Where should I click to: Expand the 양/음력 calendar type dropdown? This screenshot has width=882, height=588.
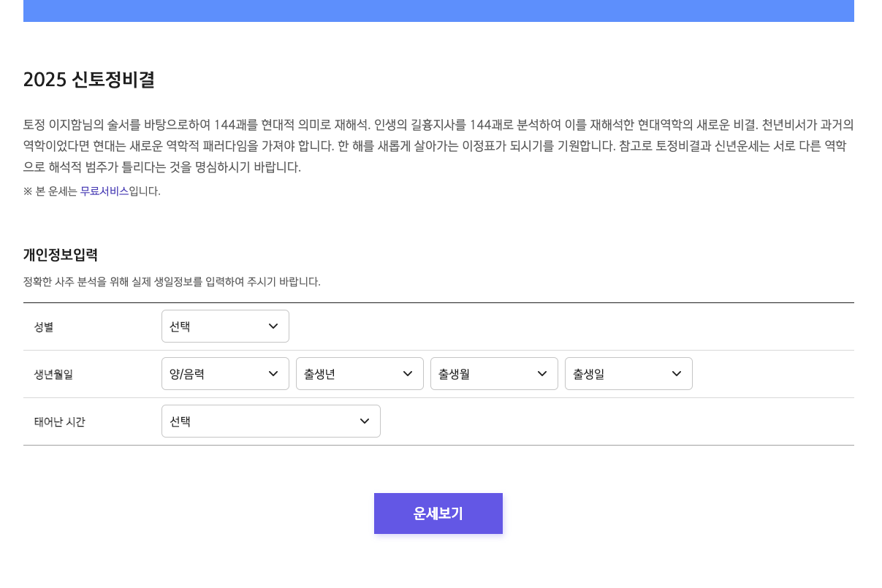[225, 373]
